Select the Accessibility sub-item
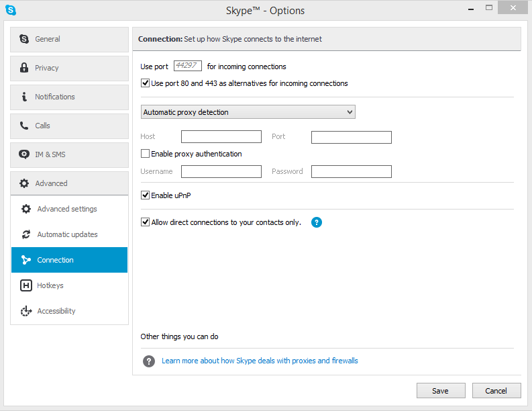Image resolution: width=532 pixels, height=411 pixels. [x=69, y=311]
